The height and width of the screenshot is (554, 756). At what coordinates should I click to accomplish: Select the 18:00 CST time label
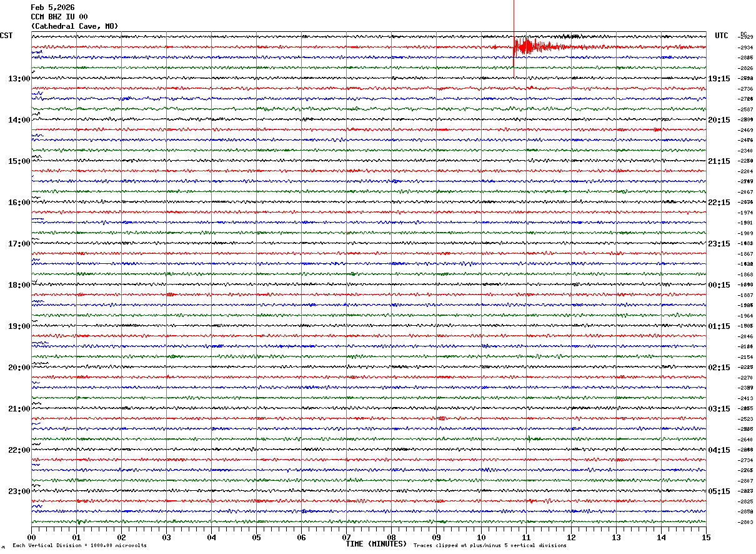point(19,285)
